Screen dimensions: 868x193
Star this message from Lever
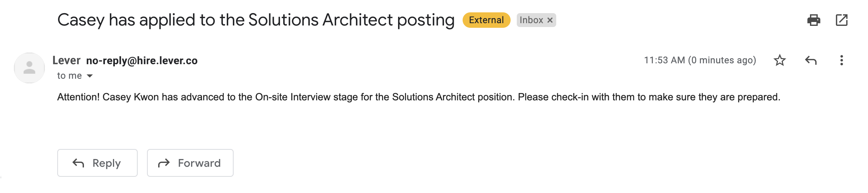[779, 60]
